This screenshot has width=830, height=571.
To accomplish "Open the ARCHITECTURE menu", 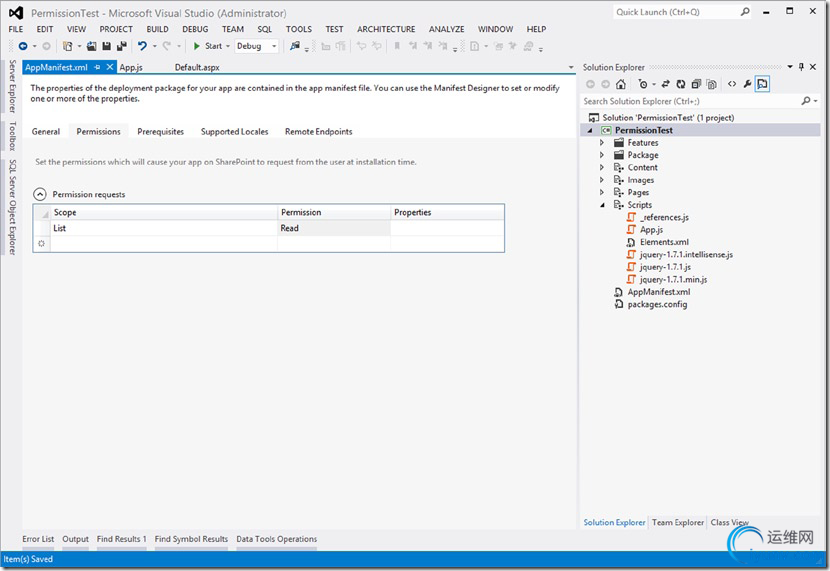I will click(386, 29).
